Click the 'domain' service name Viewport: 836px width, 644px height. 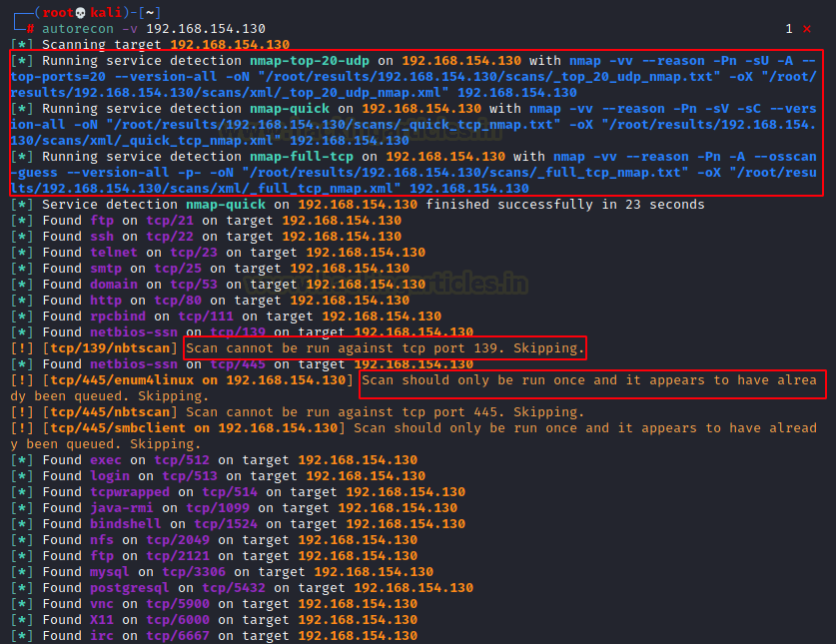coord(114,285)
